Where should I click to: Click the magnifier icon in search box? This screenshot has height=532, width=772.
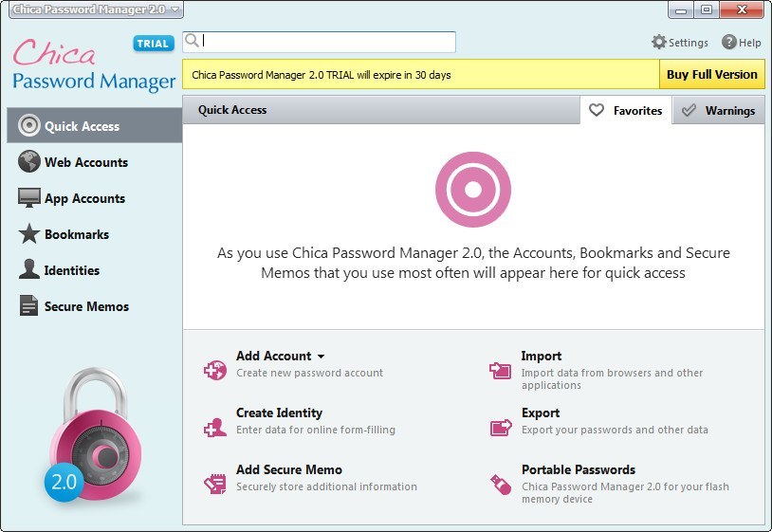coord(193,41)
